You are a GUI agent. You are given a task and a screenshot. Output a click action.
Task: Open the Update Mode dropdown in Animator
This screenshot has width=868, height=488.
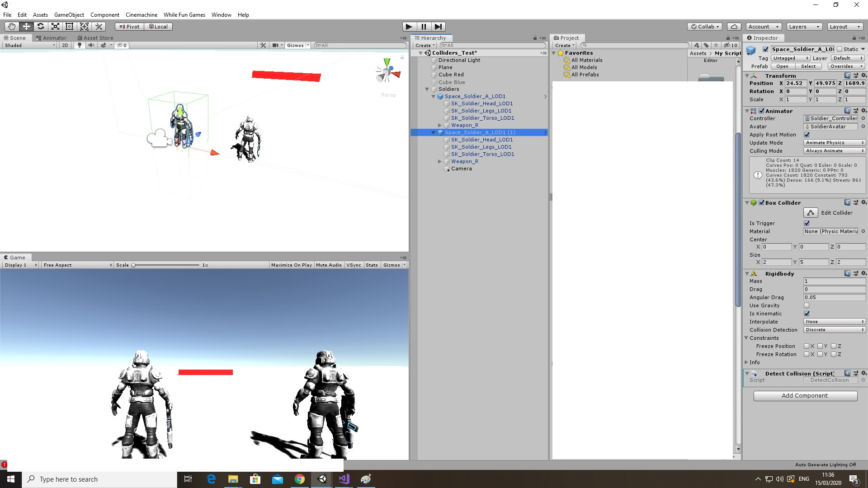[834, 142]
